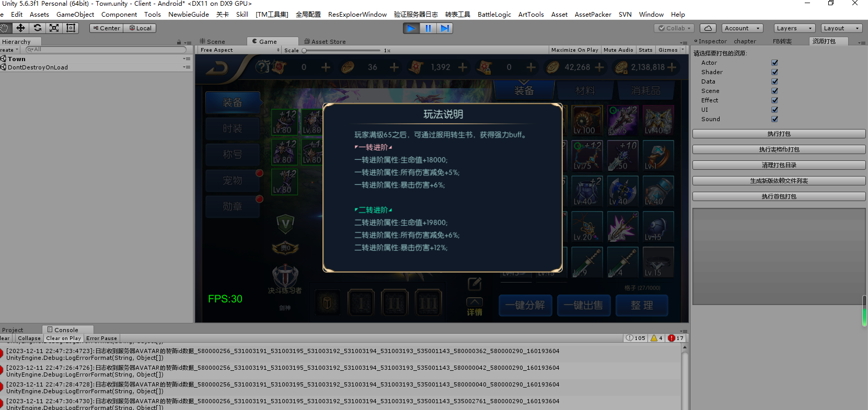Select the Rect transform tool icon
The height and width of the screenshot is (410, 868).
(71, 28)
